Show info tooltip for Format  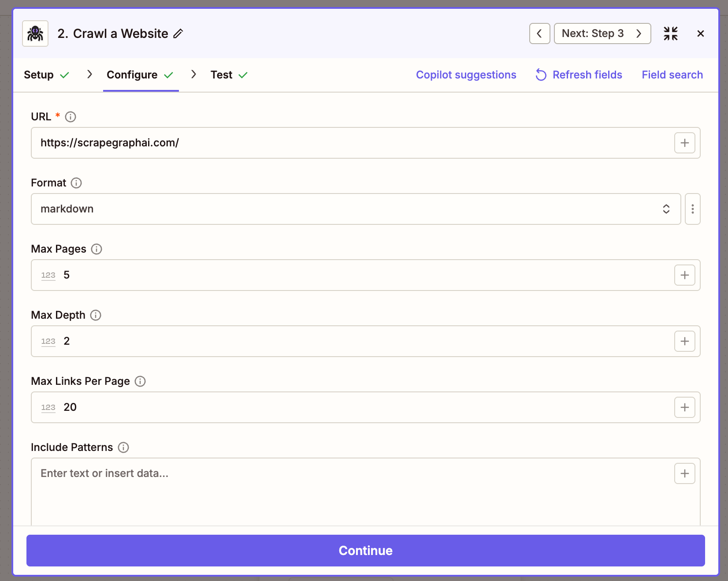point(76,183)
